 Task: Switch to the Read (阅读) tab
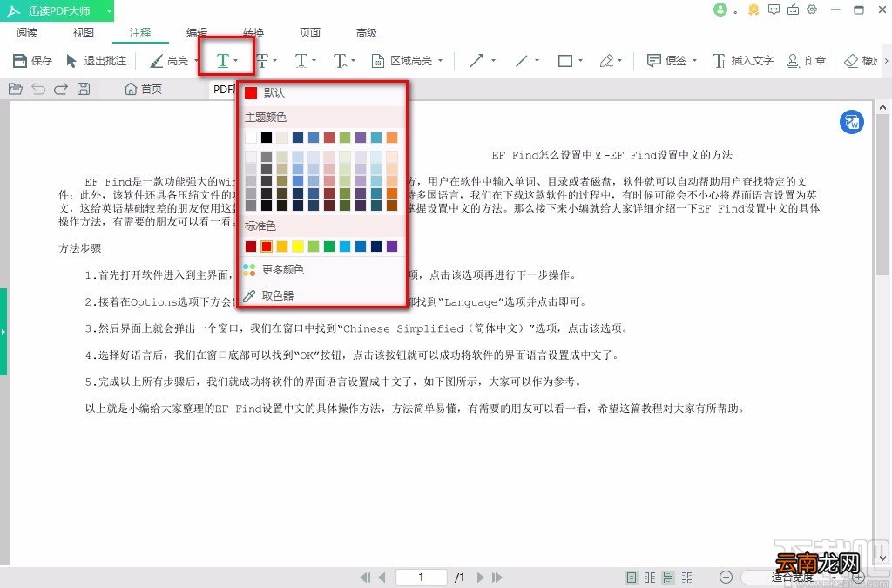[x=27, y=32]
